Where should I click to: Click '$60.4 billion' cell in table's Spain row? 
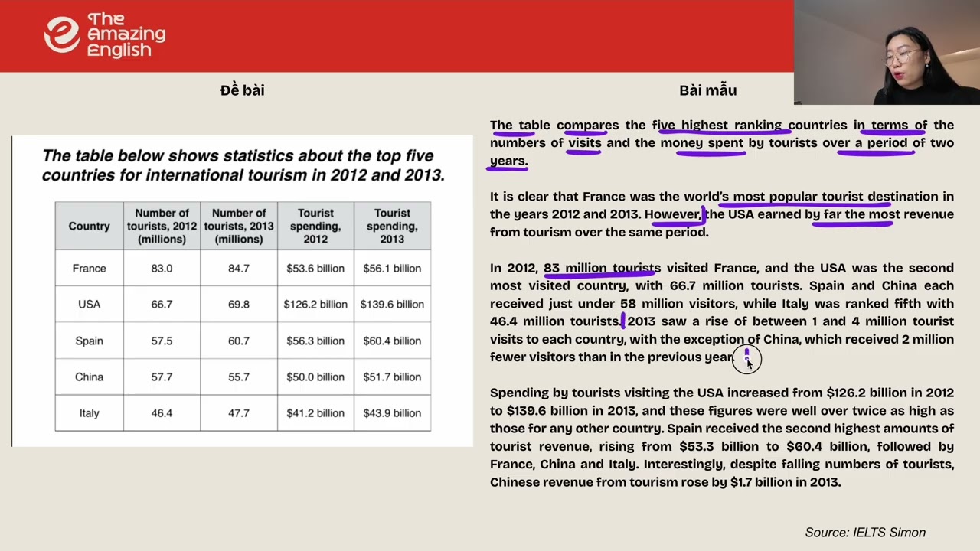coord(392,341)
